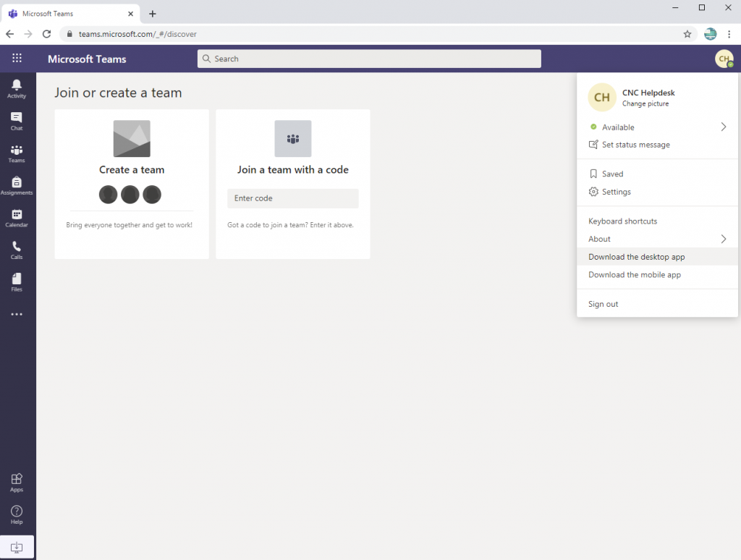Open the Calendar sidebar icon

[x=17, y=218]
